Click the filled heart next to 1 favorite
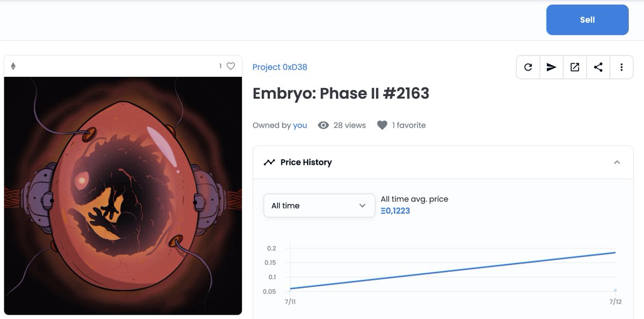The height and width of the screenshot is (319, 644). tap(382, 125)
